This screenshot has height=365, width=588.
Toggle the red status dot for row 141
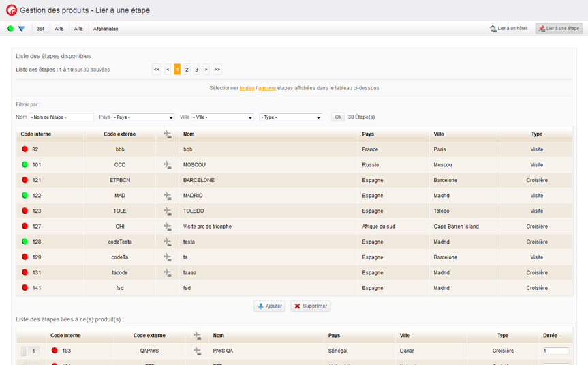click(25, 288)
